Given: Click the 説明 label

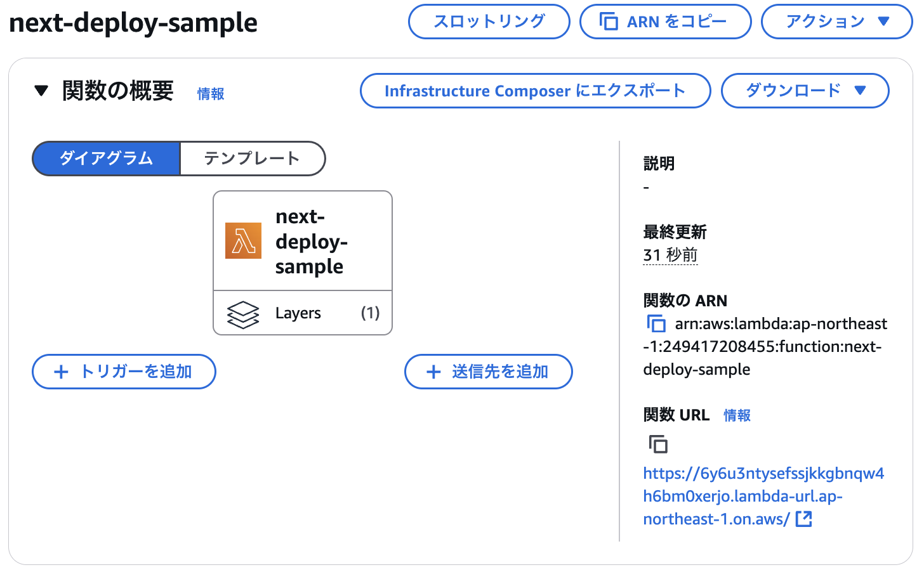Looking at the screenshot, I should click(659, 164).
